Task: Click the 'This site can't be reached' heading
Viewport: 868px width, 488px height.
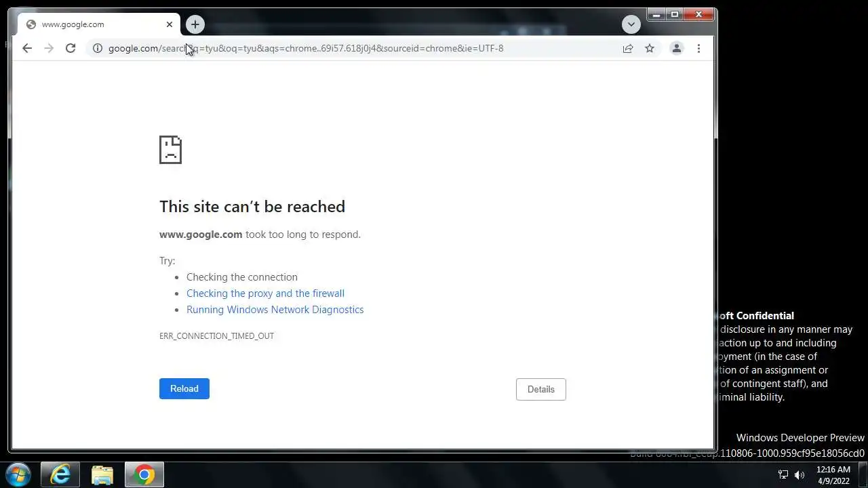Action: pos(252,207)
